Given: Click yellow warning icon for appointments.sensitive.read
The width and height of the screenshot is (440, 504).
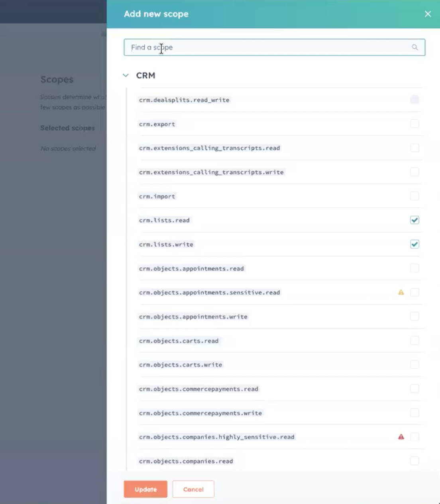Looking at the screenshot, I should click(x=401, y=292).
